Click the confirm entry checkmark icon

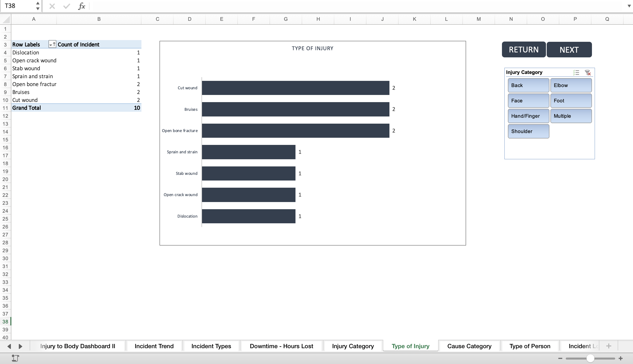[x=67, y=6]
